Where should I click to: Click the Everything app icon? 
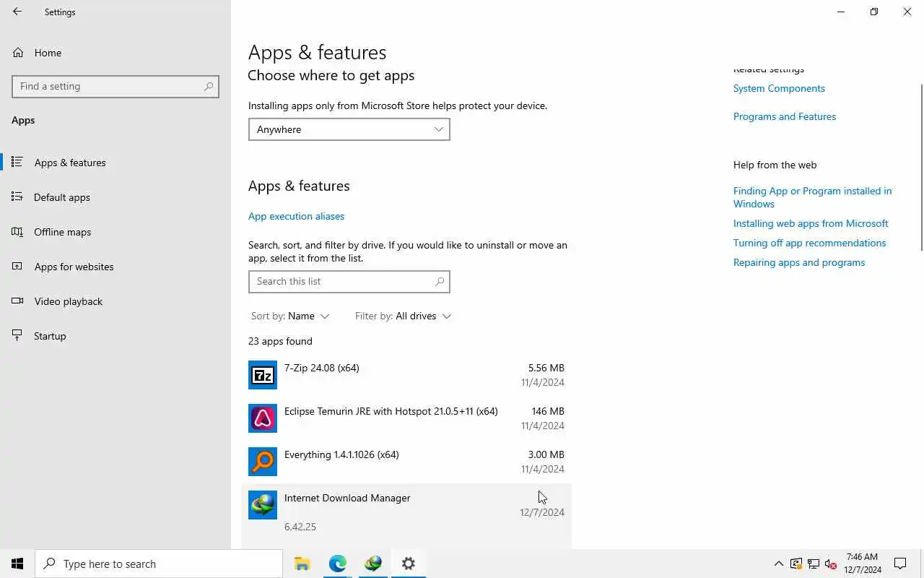point(263,462)
